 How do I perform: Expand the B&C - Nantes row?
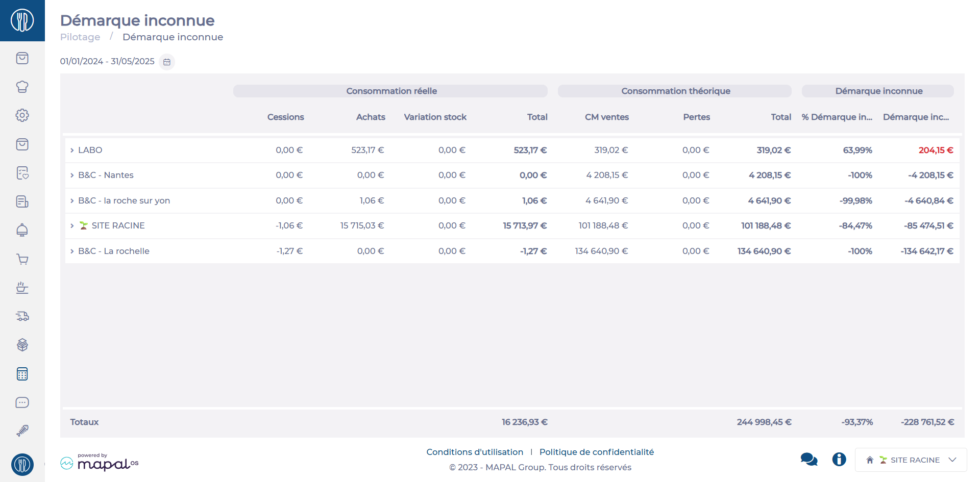72,175
